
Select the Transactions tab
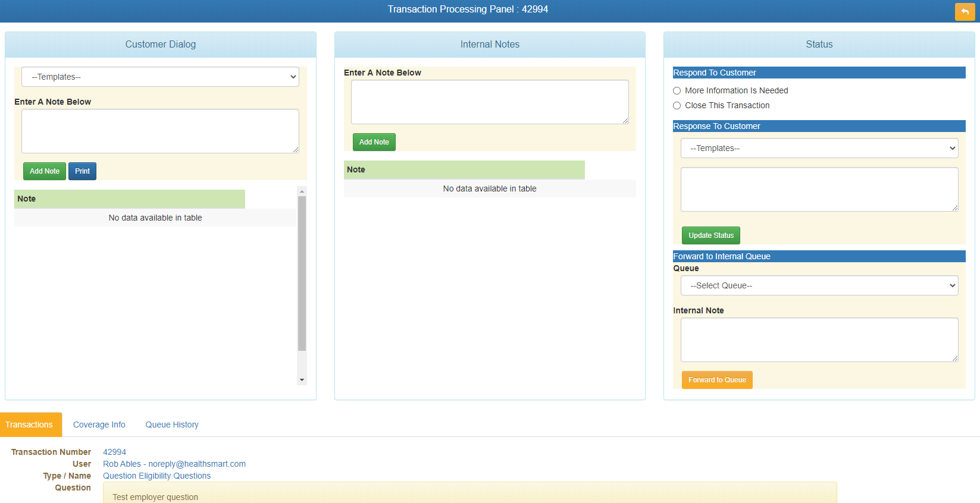tap(29, 425)
